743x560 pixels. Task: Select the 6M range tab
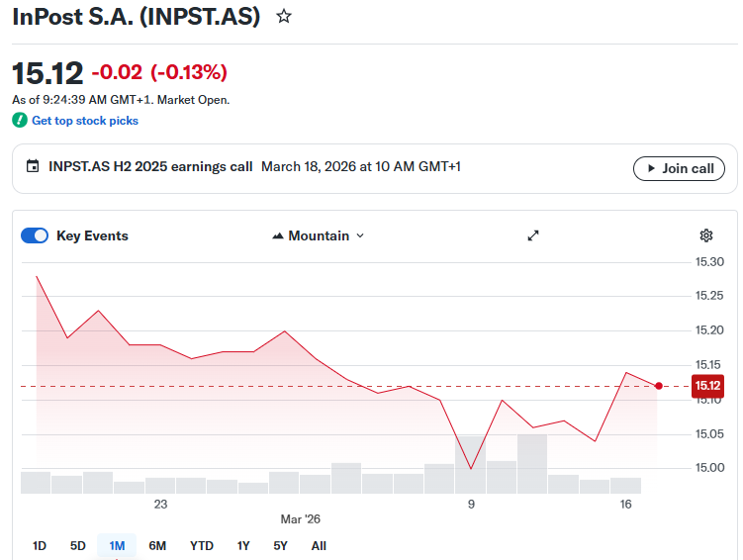[157, 546]
